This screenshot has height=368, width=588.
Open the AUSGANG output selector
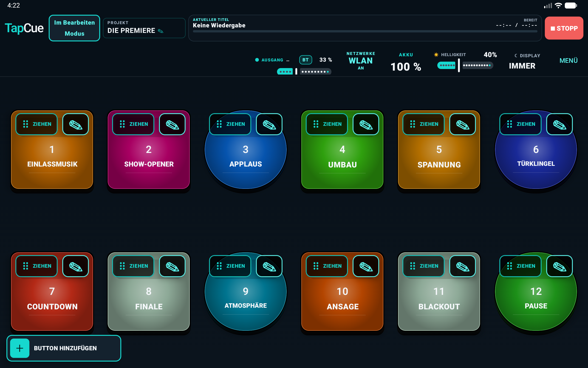tap(272, 60)
